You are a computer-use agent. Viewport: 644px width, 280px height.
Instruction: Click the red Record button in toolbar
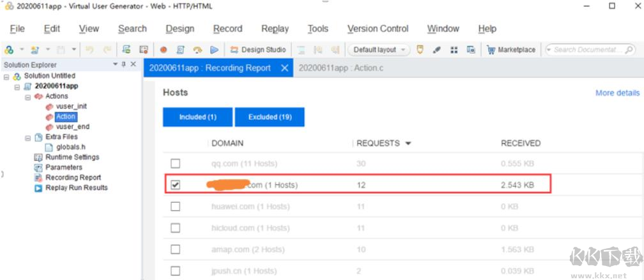164,50
